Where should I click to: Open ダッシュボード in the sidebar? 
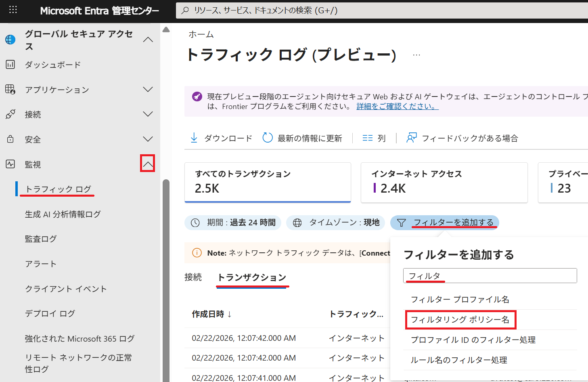click(53, 65)
